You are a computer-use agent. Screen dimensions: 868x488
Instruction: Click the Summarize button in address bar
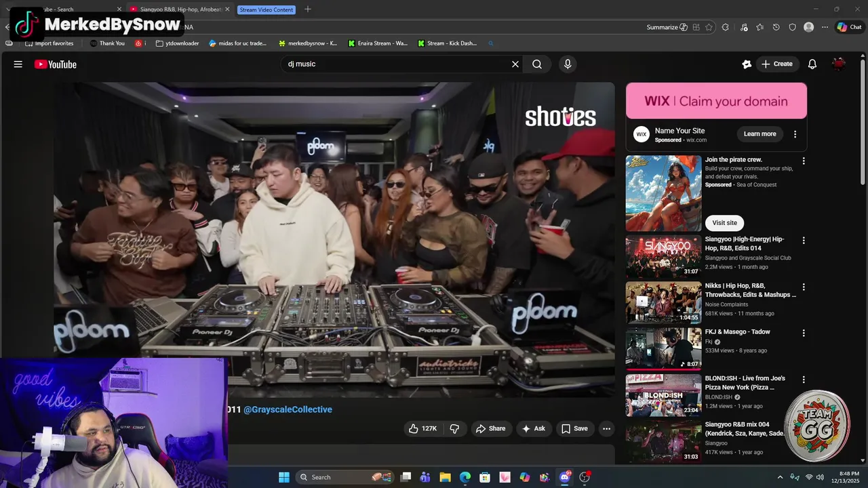(667, 27)
